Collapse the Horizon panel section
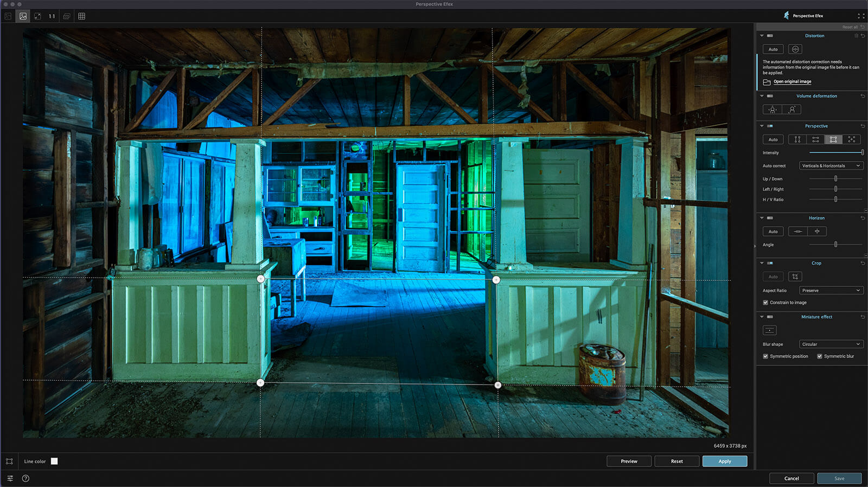This screenshot has width=868, height=487. point(762,218)
